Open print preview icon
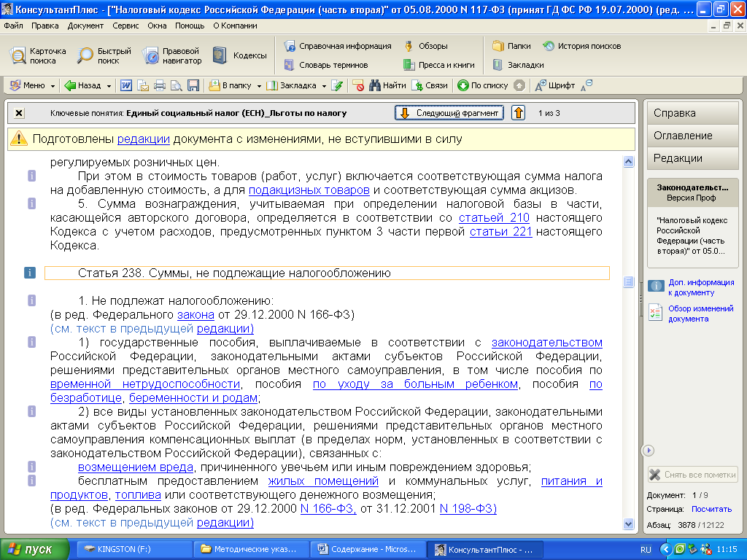Image resolution: width=747 pixels, height=560 pixels. [177, 86]
